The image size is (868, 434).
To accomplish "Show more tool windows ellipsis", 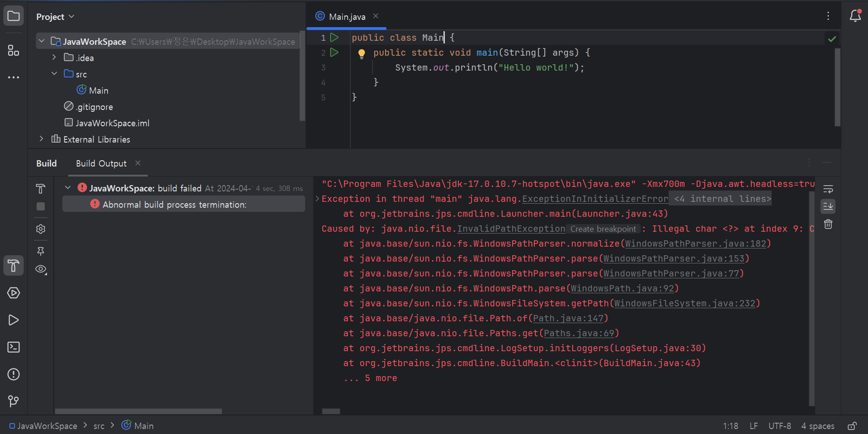I will pos(14,77).
